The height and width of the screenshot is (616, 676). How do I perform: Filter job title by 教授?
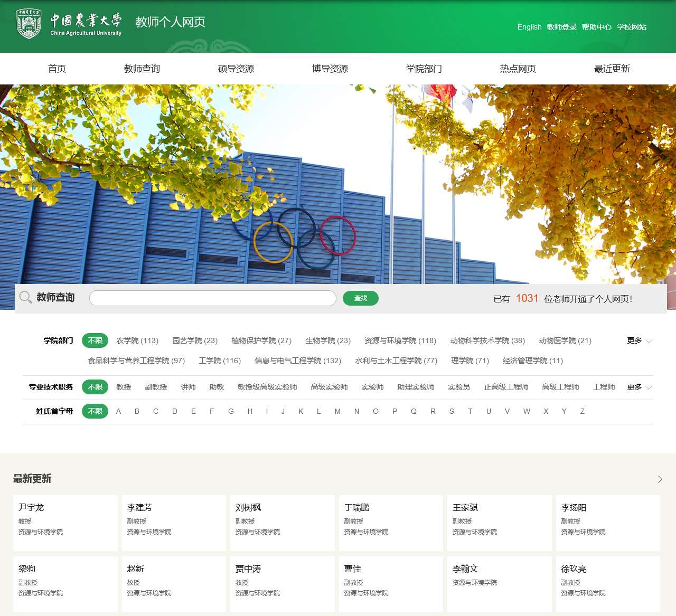(124, 387)
